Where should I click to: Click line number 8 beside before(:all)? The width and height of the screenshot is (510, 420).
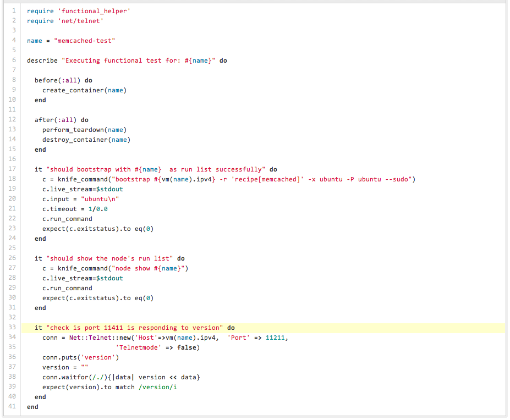(14, 80)
